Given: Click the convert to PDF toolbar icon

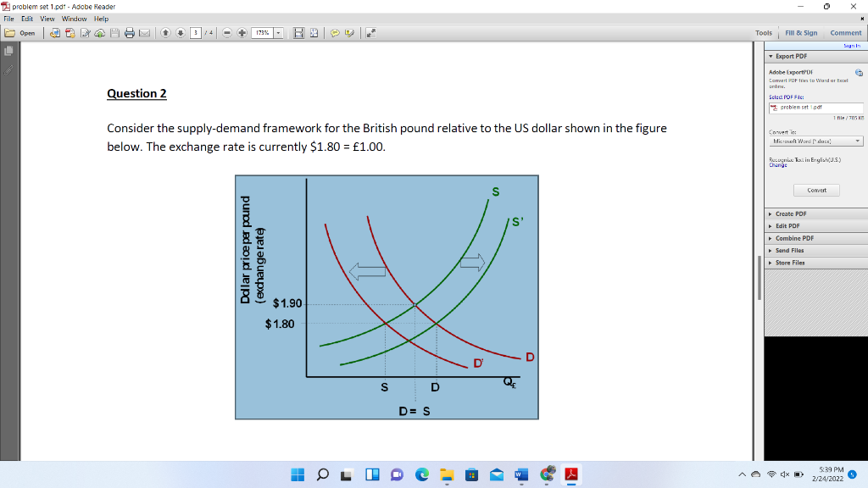Looking at the screenshot, I should 55,33.
